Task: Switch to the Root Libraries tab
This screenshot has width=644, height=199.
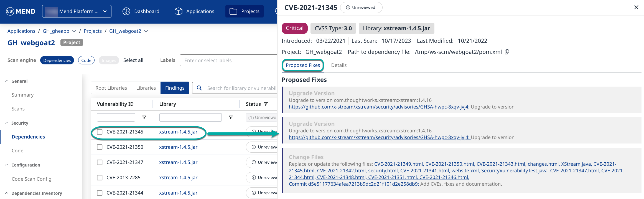Action: click(x=111, y=88)
